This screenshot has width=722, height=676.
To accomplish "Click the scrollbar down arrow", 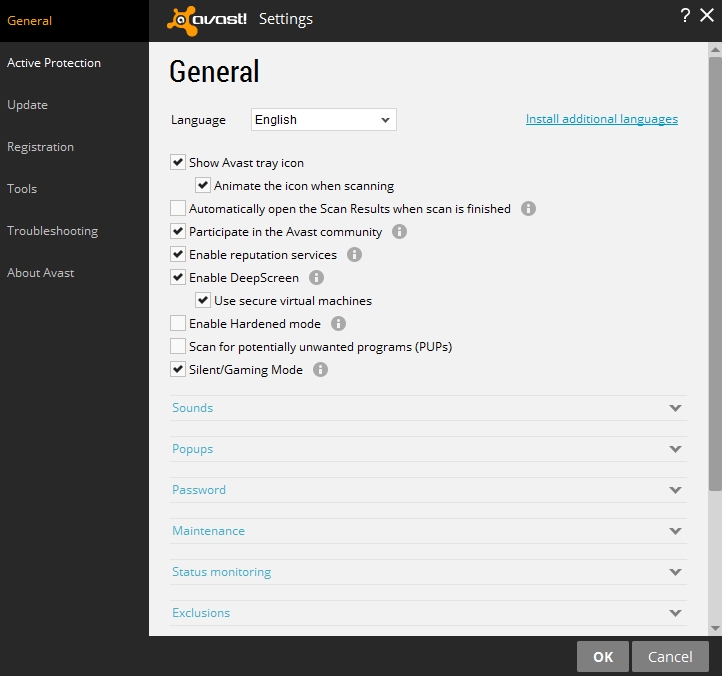I will tap(715, 628).
